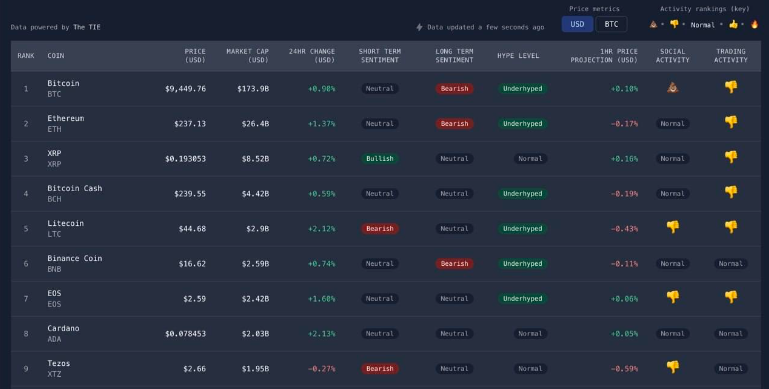Click the Normal label in activity rankings key

(703, 25)
